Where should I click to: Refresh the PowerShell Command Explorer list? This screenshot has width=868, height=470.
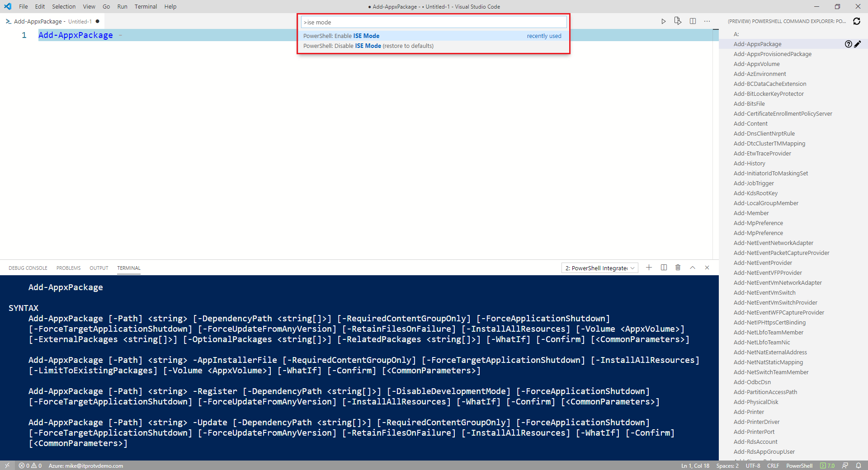(857, 21)
